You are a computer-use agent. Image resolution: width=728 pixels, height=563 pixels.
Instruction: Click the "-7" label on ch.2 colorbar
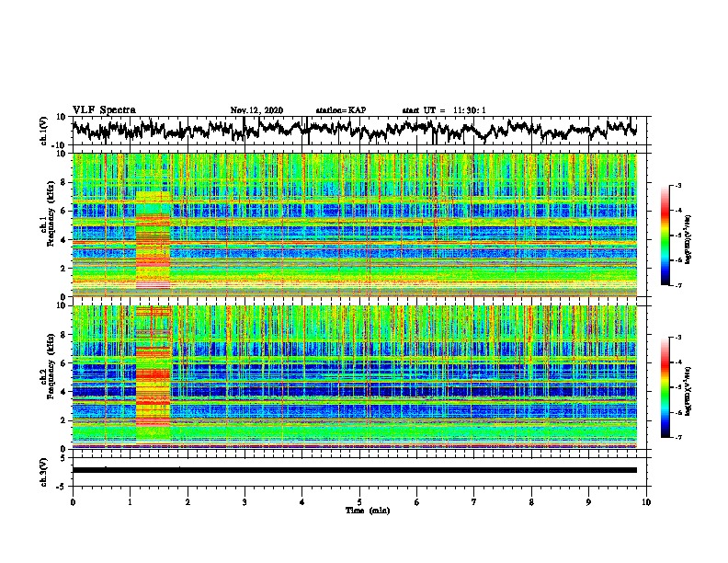pos(677,437)
